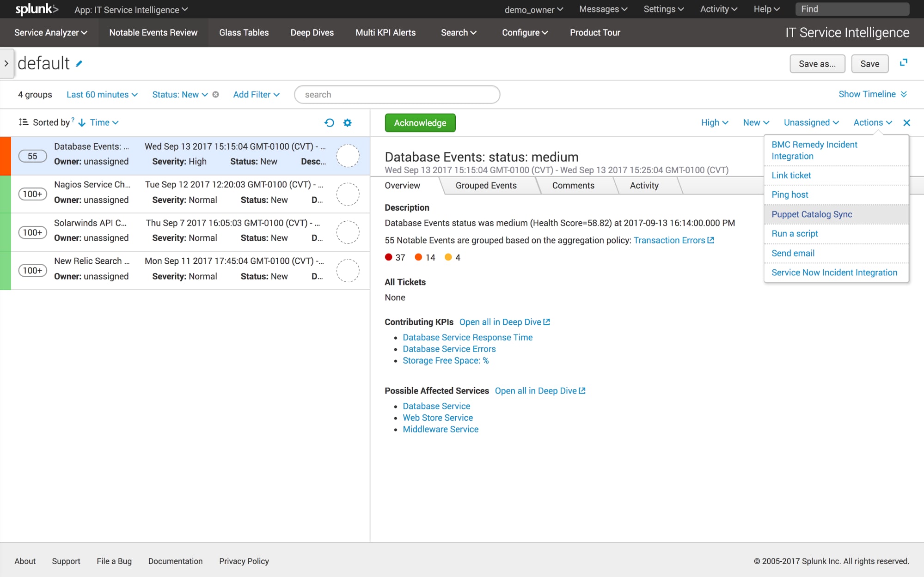Open the events list settings gear
Screen dimensions: 924x577
[x=348, y=122]
